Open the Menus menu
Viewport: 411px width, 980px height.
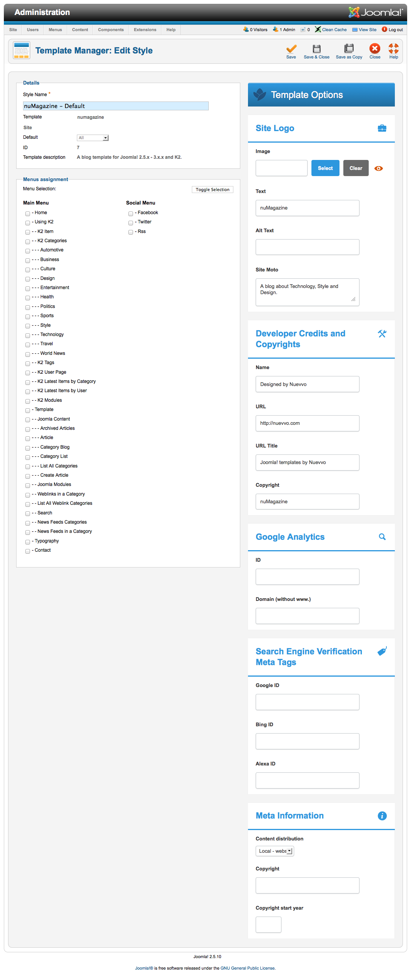(55, 30)
